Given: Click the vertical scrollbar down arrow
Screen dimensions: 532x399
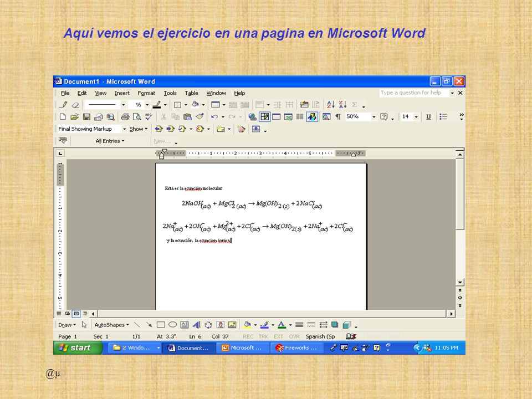Looking at the screenshot, I should (x=460, y=282).
